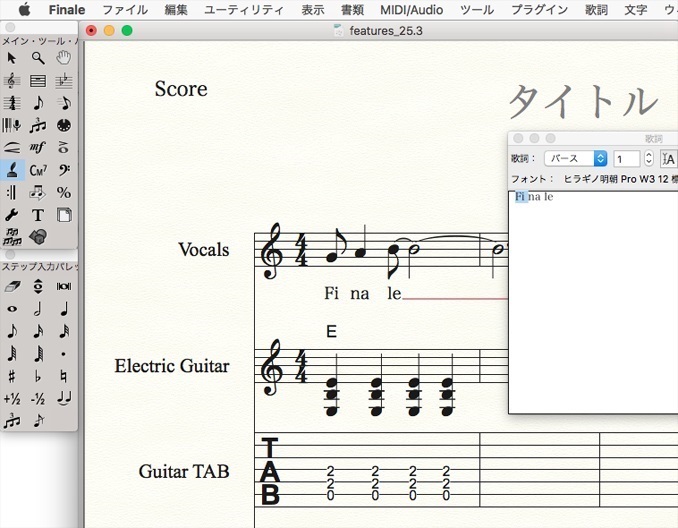Screen dimensions: 678x528
Task: Choose the Lyrics tool quill icon
Action: pyautogui.click(x=12, y=170)
